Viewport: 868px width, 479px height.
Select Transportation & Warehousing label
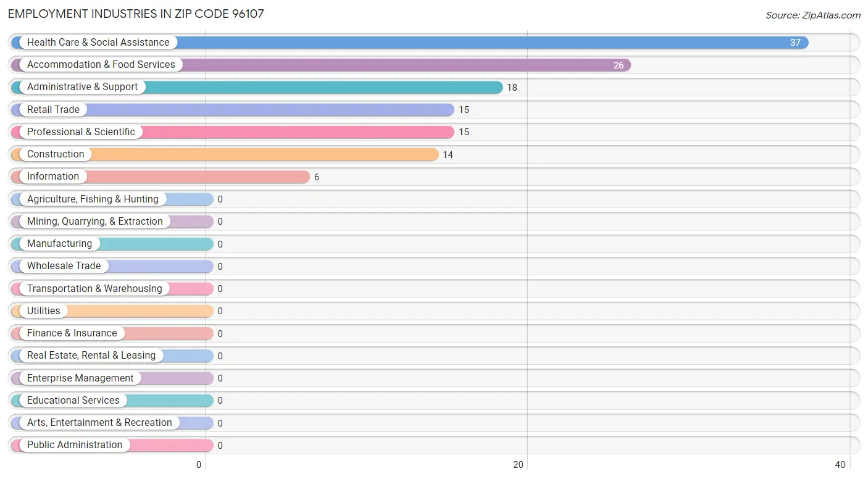point(94,288)
